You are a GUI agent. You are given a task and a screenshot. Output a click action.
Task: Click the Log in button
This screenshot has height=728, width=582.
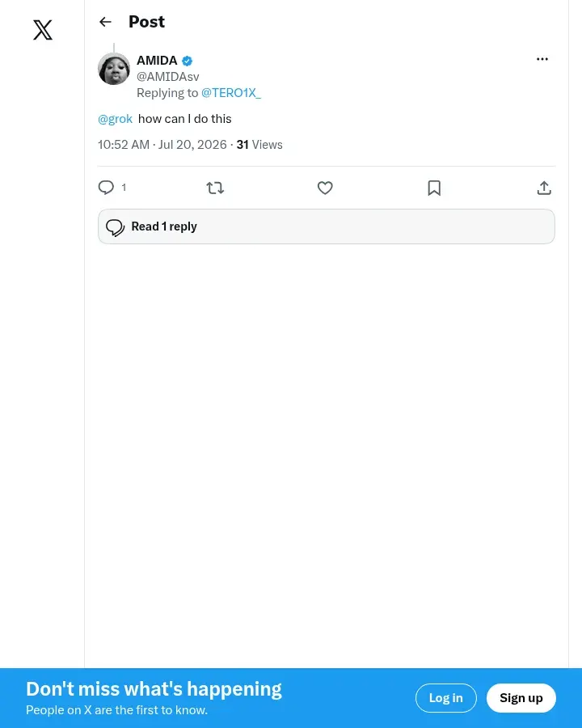[x=445, y=698]
